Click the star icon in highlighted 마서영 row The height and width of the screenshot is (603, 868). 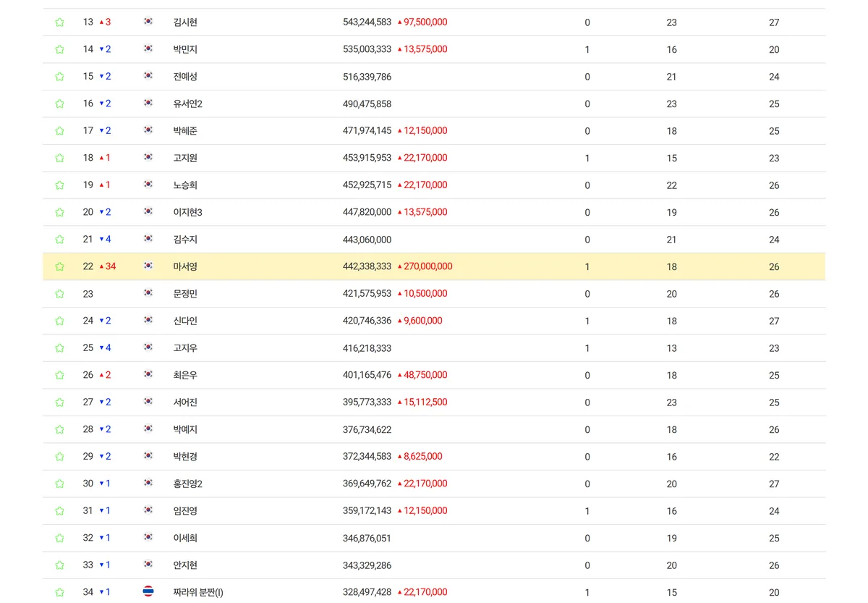59,266
